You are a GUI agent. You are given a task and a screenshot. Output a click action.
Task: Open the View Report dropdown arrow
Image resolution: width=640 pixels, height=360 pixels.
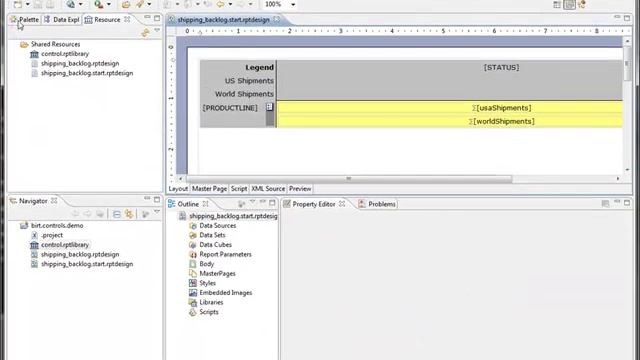(x=80, y=4)
